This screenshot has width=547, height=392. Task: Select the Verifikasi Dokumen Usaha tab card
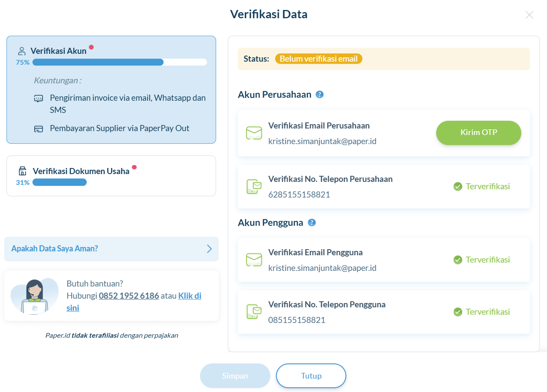111,176
